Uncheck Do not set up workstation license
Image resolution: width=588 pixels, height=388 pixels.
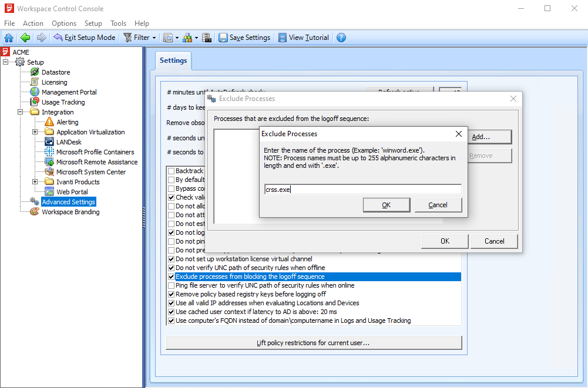(172, 259)
